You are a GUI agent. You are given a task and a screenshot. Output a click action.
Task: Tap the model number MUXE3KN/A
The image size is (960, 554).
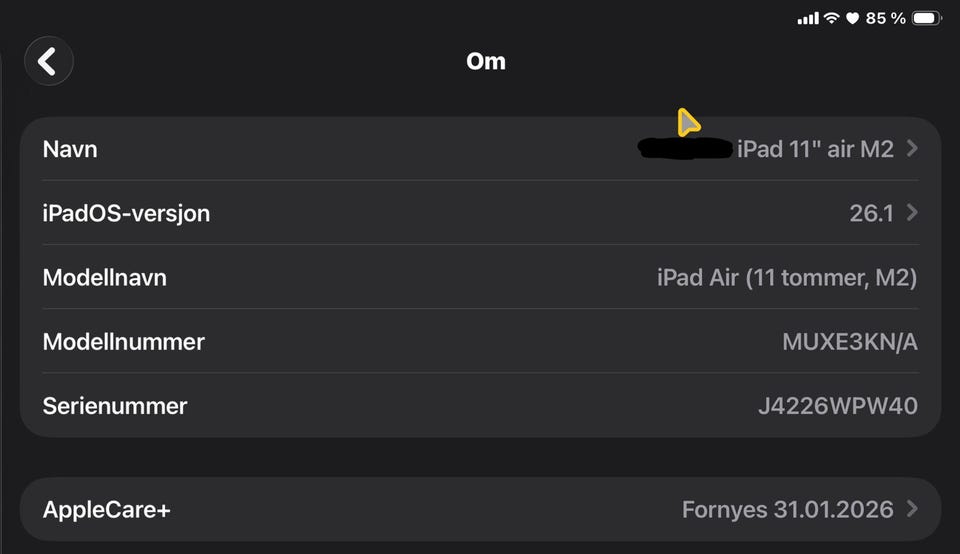[849, 341]
